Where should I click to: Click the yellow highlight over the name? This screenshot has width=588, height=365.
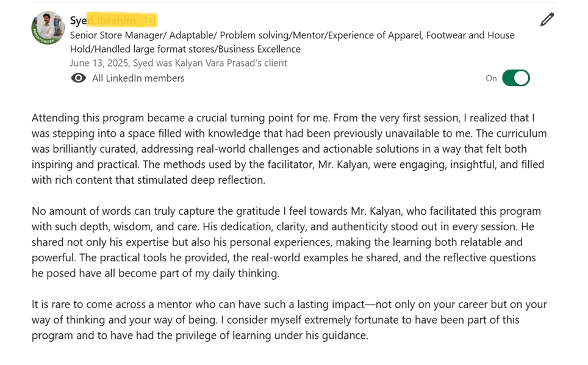[122, 21]
